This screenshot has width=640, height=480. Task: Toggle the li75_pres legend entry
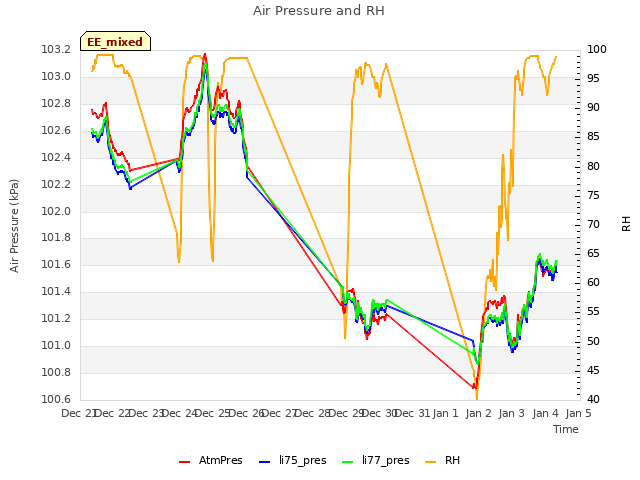(x=293, y=460)
